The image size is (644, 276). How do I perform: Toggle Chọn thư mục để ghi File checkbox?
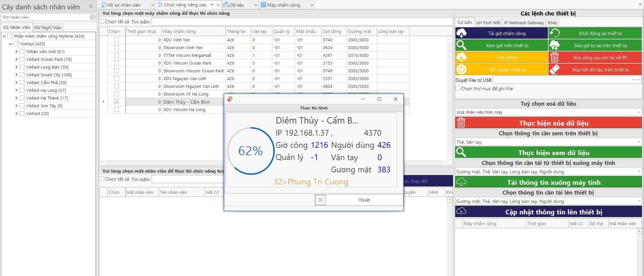(x=458, y=89)
